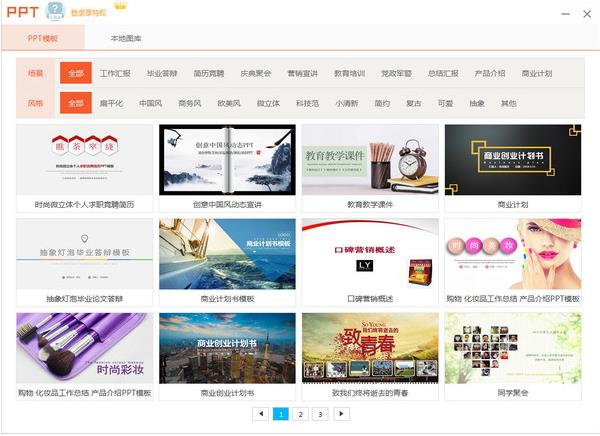Open the 创意中国风动态宣讲 template thumbnail
The image size is (600, 436).
(x=227, y=160)
